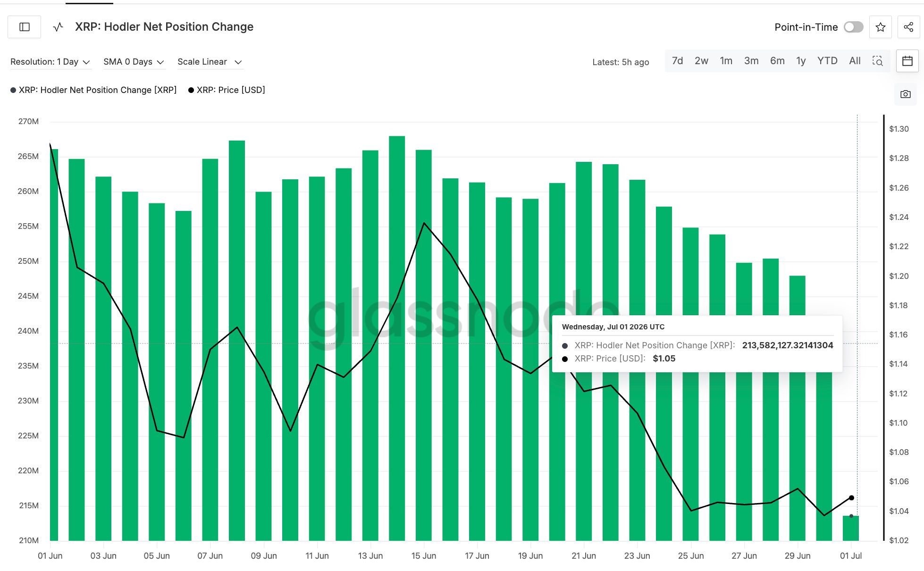The image size is (924, 571).
Task: Open the share chart icon
Action: pyautogui.click(x=908, y=27)
